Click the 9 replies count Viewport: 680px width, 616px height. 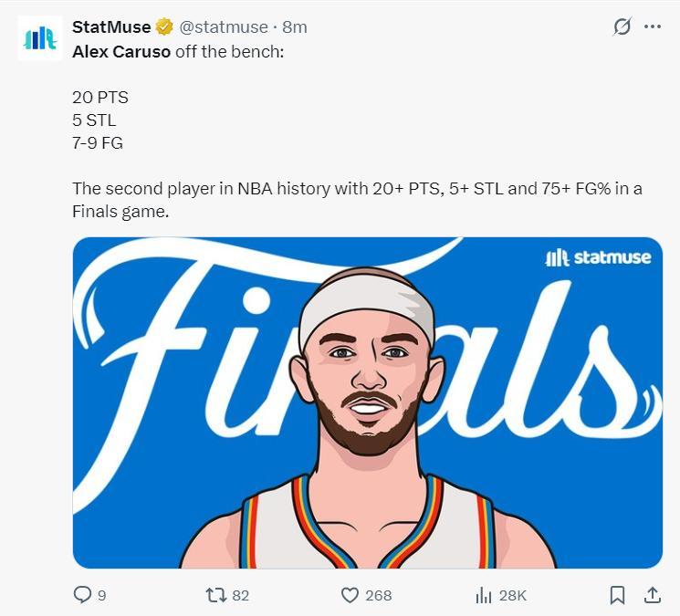(x=102, y=595)
